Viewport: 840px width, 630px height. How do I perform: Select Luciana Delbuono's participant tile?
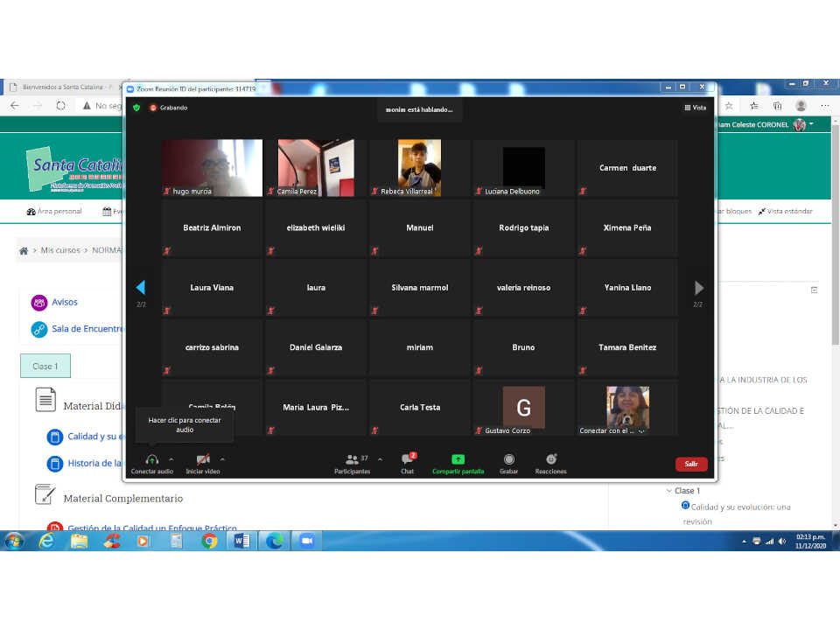tap(524, 168)
